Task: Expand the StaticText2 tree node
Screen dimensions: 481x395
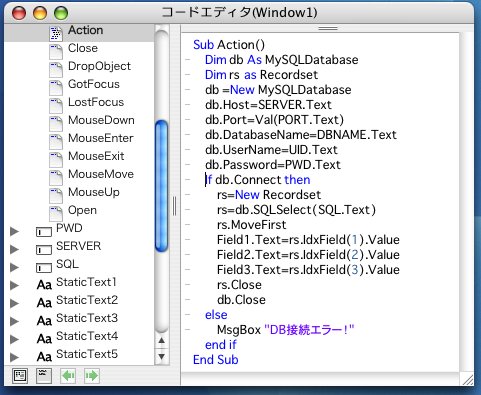Action: click(14, 303)
